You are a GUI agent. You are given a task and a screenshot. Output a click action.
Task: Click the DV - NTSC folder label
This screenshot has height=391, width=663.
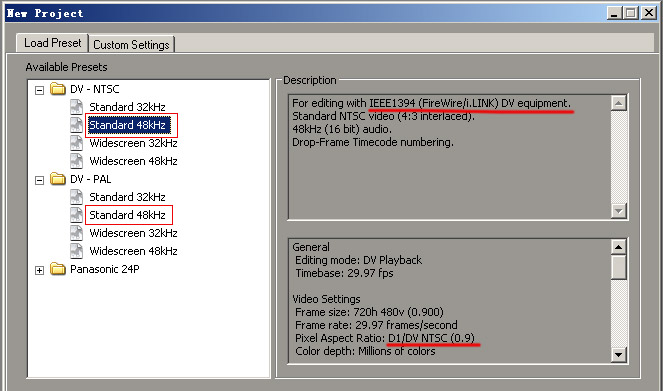(x=95, y=89)
